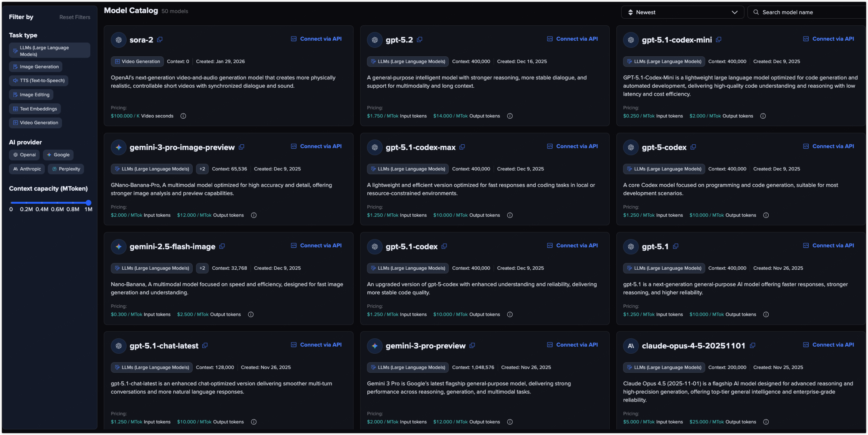Select the Perplexity provider filter

coord(66,169)
